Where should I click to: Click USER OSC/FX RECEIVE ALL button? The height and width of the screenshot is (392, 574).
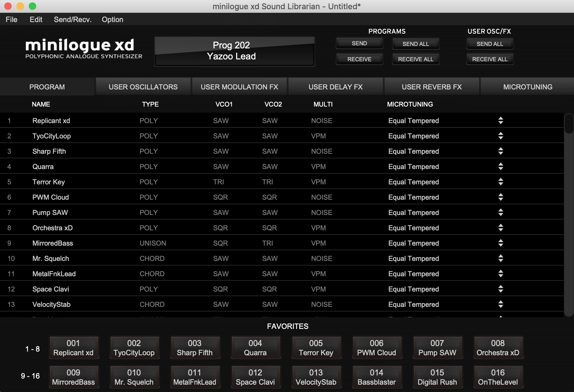490,59
